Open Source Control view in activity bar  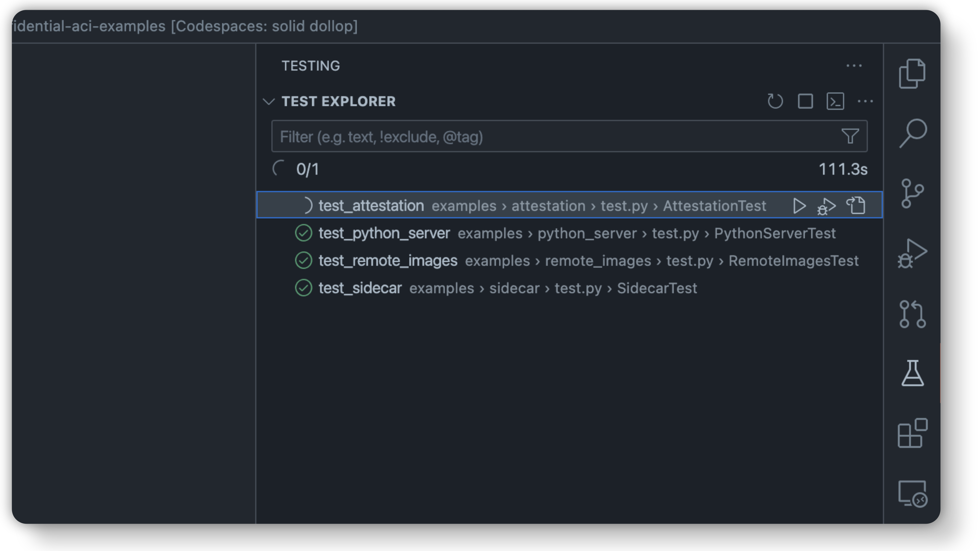[912, 194]
